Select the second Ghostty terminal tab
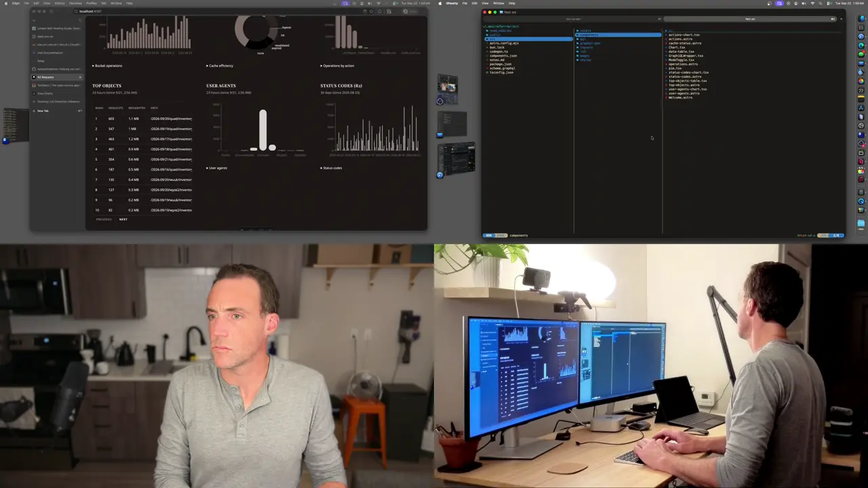This screenshot has width=868, height=488. coord(749,19)
